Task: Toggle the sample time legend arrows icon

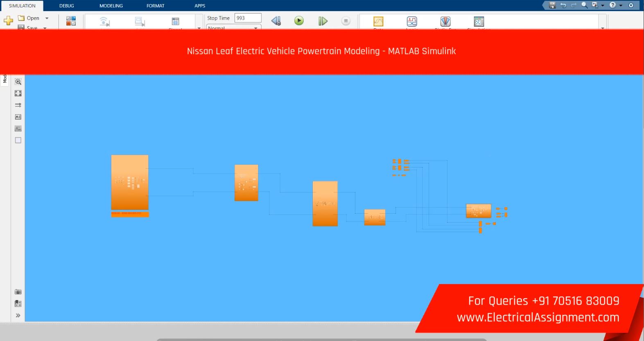Action: [x=18, y=105]
